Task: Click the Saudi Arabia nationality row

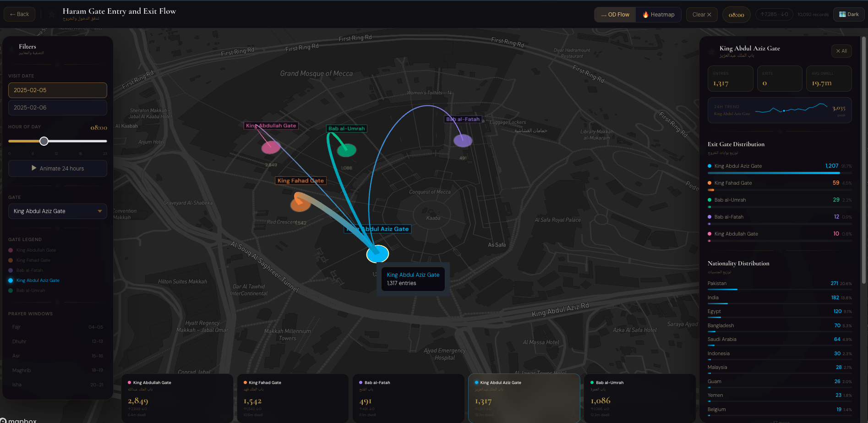Action: [x=780, y=341]
